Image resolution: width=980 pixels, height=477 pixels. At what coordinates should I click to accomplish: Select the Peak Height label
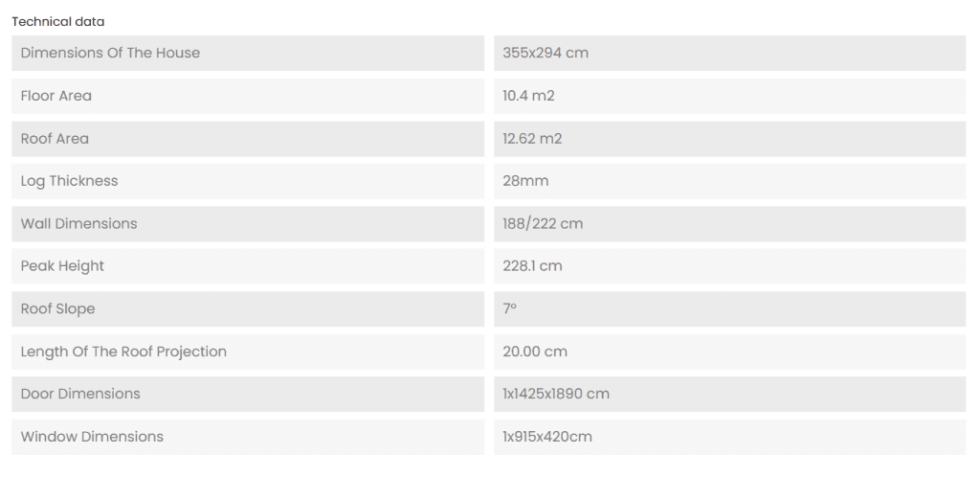point(62,266)
